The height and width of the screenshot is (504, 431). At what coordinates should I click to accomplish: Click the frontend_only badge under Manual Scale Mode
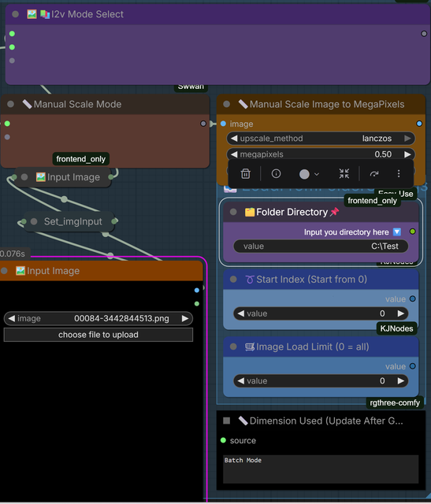80,159
